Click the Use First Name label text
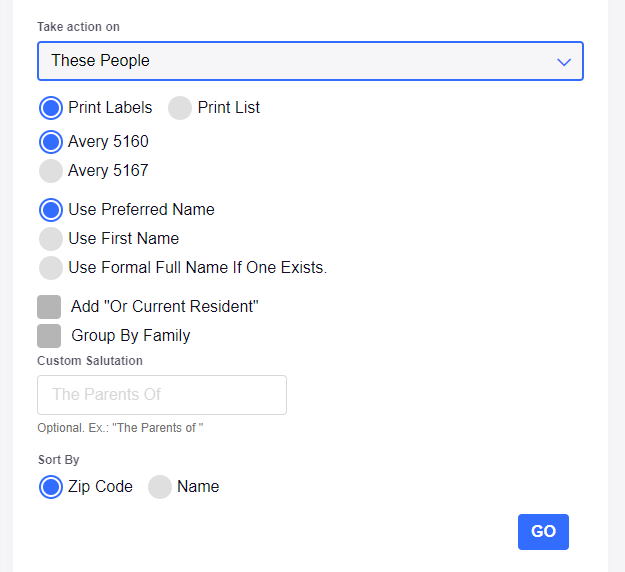The height and width of the screenshot is (572, 625). (x=124, y=239)
